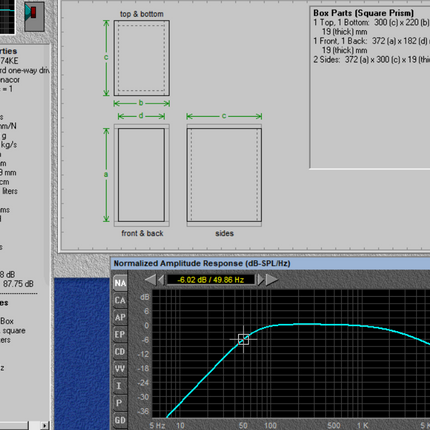Screen dimensions: 430x430
Task: Step cursor right with small right arrow
Action: [261, 280]
